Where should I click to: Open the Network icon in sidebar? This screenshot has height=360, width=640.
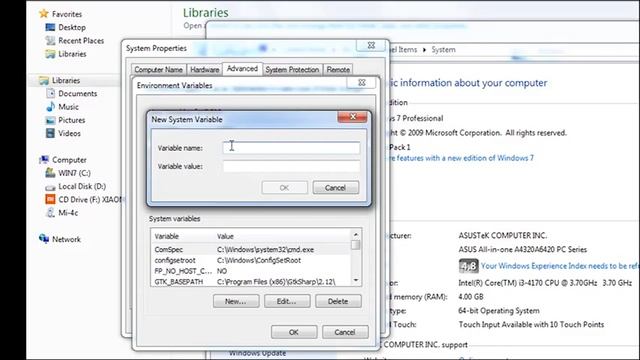point(44,239)
